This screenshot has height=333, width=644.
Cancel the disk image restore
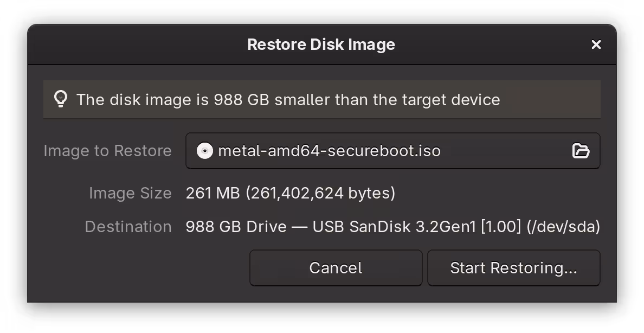(x=336, y=267)
